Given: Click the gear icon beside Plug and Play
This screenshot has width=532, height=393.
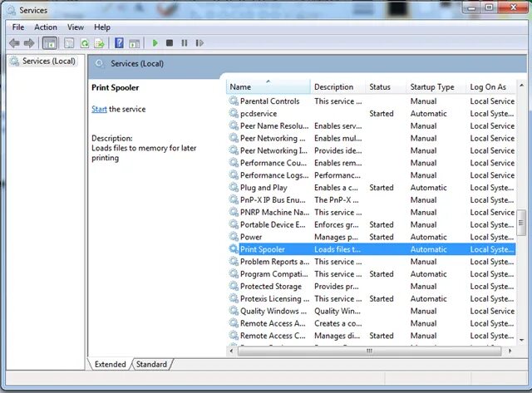Looking at the screenshot, I should (234, 187).
